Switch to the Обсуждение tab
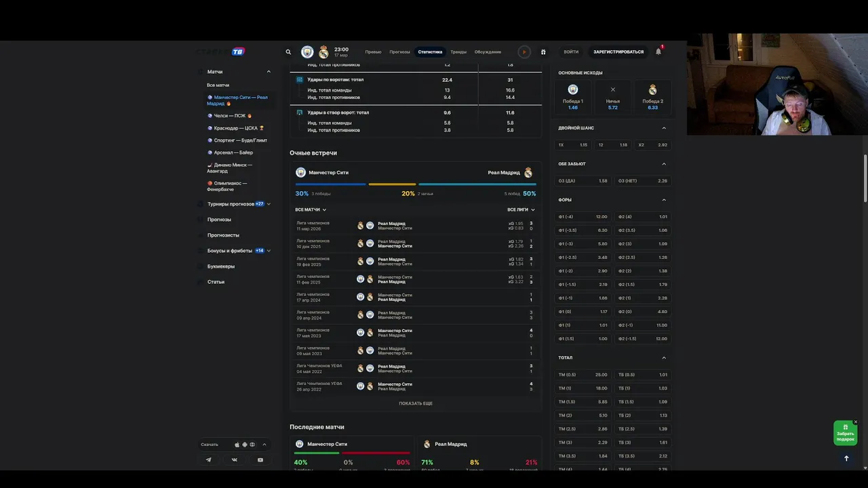This screenshot has width=868, height=488. pos(488,52)
